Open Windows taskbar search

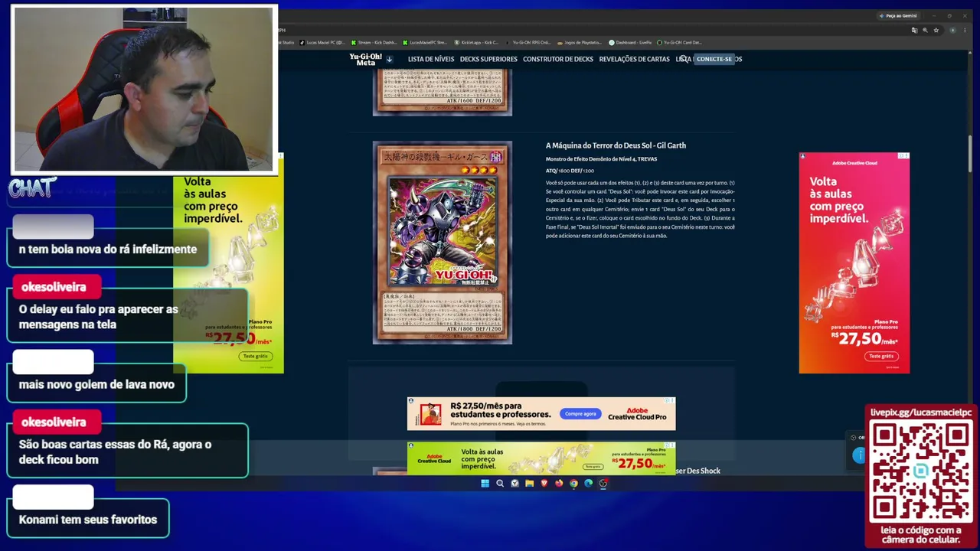point(500,483)
